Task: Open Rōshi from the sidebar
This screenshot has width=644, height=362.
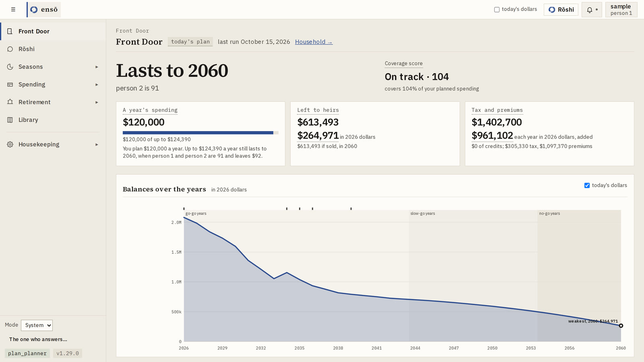Action: [53, 49]
